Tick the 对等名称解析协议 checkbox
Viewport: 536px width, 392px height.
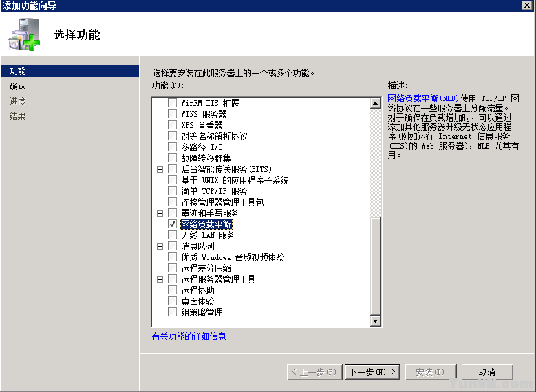pos(172,136)
